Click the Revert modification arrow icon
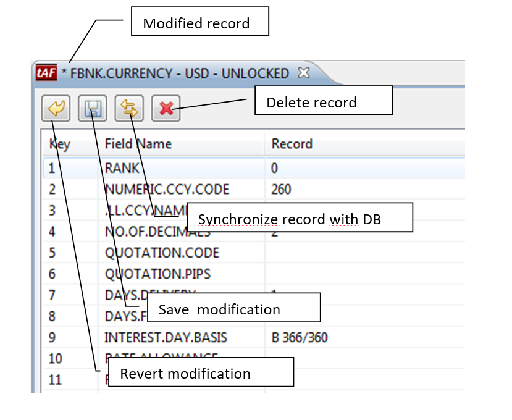 click(x=56, y=109)
